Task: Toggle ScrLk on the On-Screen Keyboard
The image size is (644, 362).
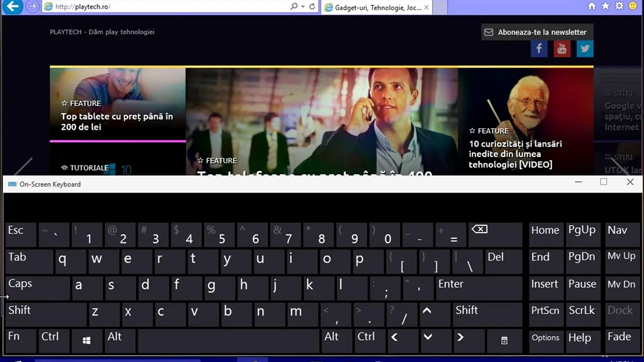Action: pos(583,314)
